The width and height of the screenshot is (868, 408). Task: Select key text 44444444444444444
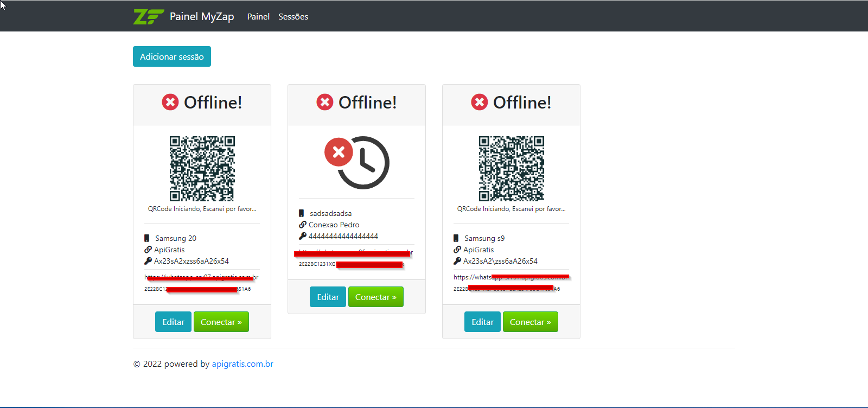click(x=343, y=236)
